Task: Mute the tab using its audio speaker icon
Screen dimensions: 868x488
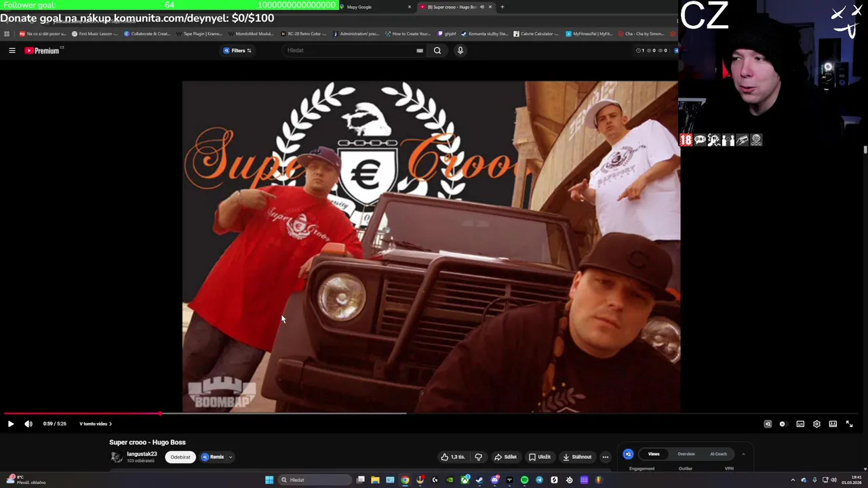Action: pyautogui.click(x=482, y=7)
